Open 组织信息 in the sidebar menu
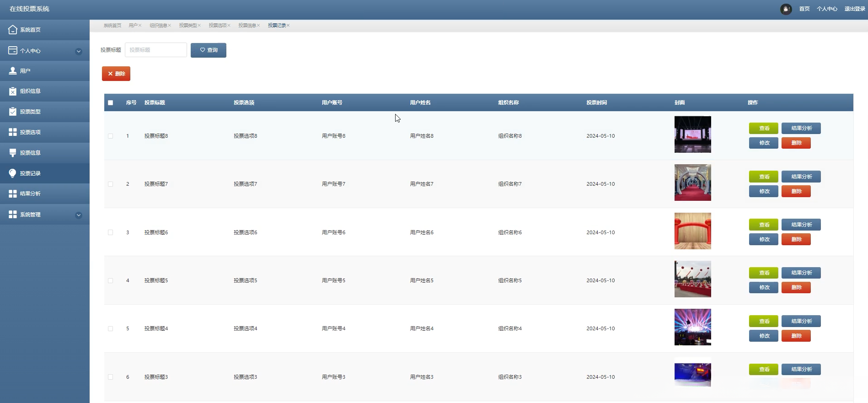 pyautogui.click(x=45, y=91)
